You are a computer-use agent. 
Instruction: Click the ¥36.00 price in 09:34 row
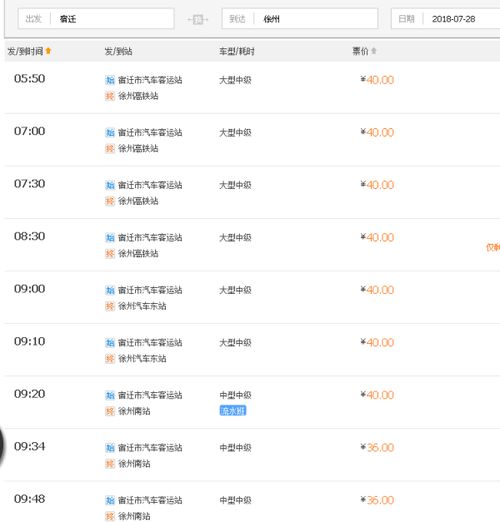(377, 448)
